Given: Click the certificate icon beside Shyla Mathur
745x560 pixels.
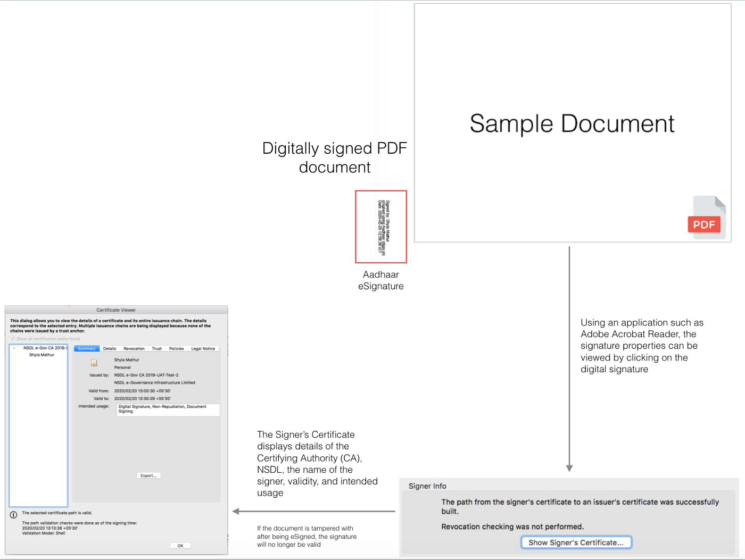Looking at the screenshot, I should (x=94, y=363).
